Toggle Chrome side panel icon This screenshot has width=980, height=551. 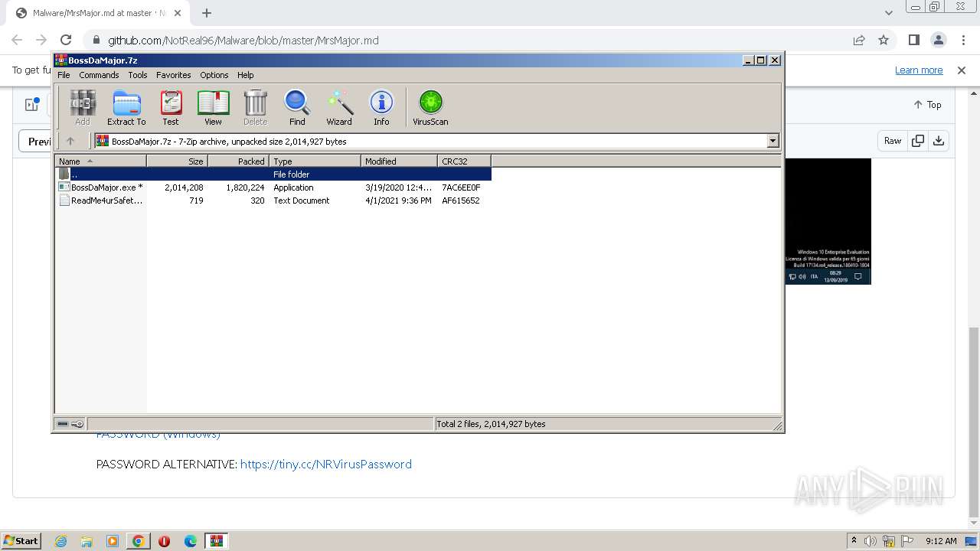pos(913,40)
